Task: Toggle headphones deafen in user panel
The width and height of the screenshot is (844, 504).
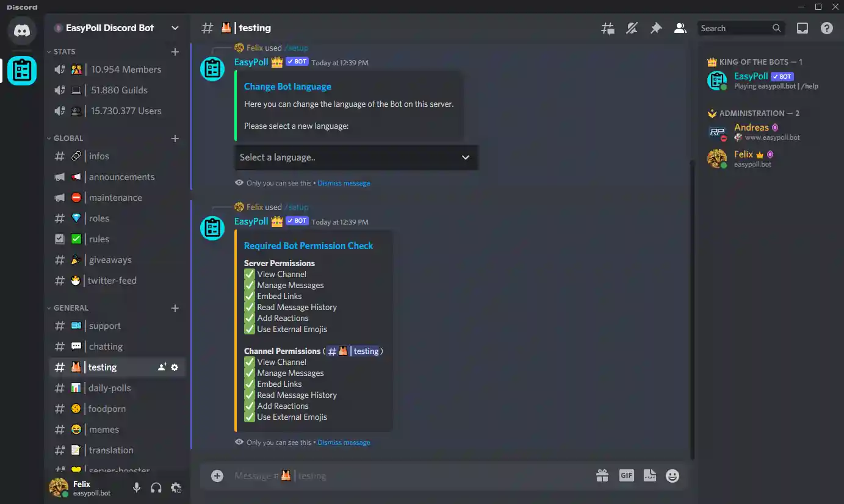Action: 156,488
